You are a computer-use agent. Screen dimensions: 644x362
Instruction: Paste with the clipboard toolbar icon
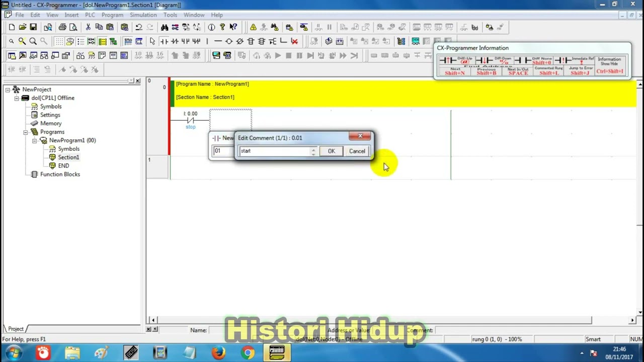coord(110,27)
